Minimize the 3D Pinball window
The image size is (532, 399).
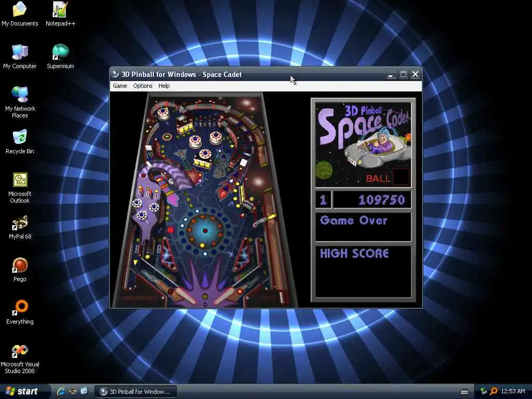391,74
